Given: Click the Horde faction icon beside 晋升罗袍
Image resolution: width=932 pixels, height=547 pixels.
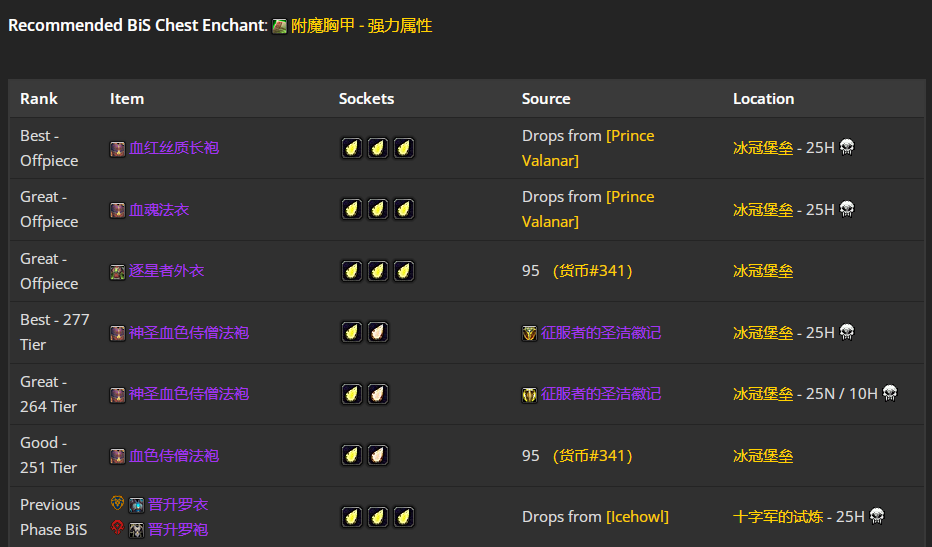Looking at the screenshot, I should point(118,529).
